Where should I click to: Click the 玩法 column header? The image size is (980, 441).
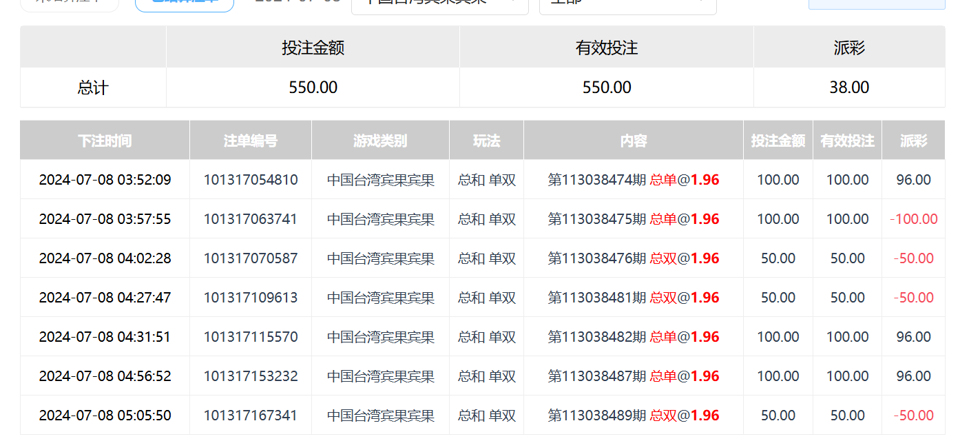click(x=486, y=141)
